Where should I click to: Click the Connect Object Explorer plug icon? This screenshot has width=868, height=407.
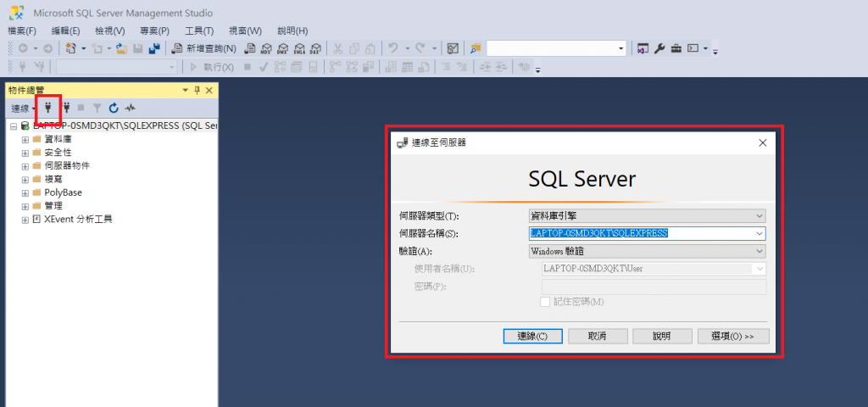coord(48,108)
